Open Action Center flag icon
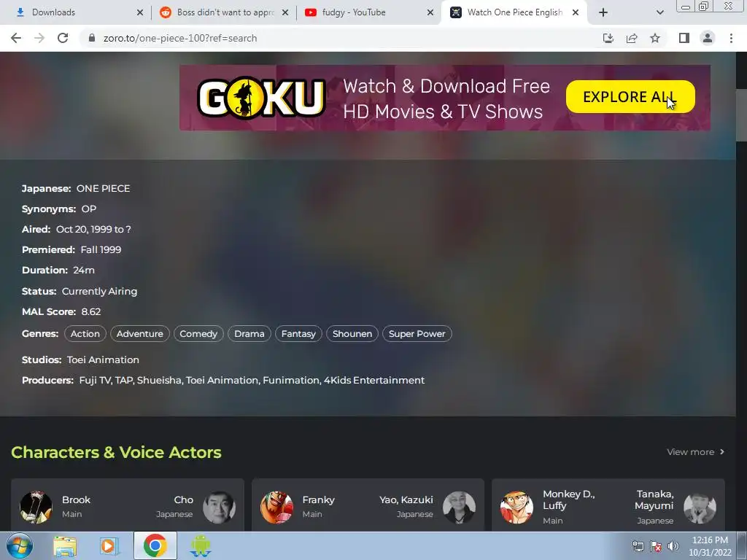 click(656, 546)
